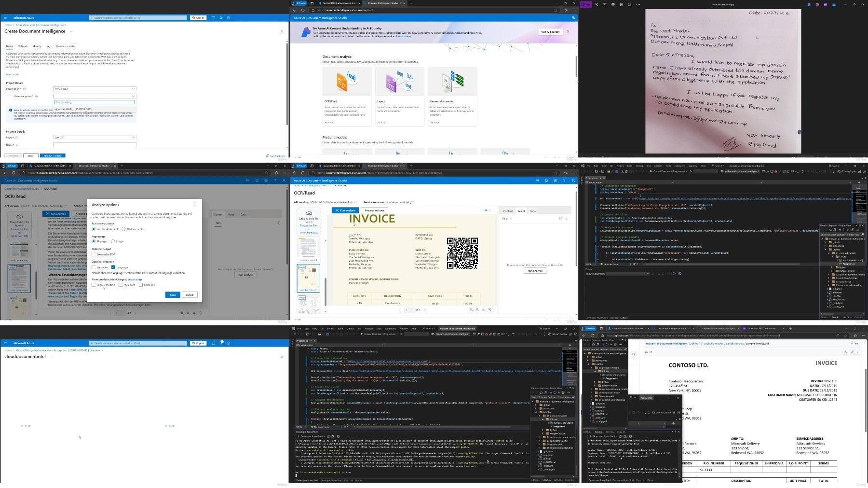Open the OCR/Read card on Studio home
868x488 pixels.
[x=347, y=96]
